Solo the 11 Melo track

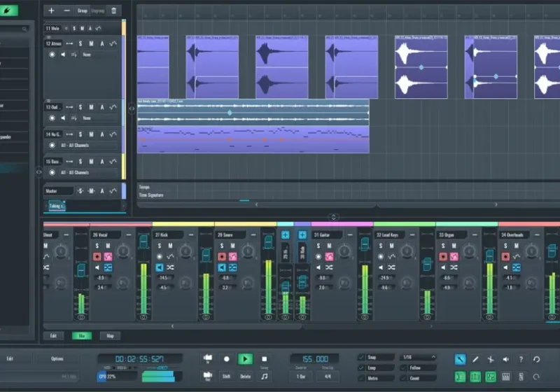pos(74,28)
